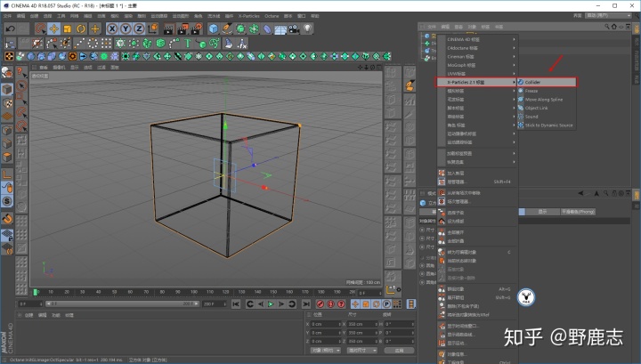641x364 pixels.
Task: Click the end frame 200 F stepper
Action: [225, 304]
